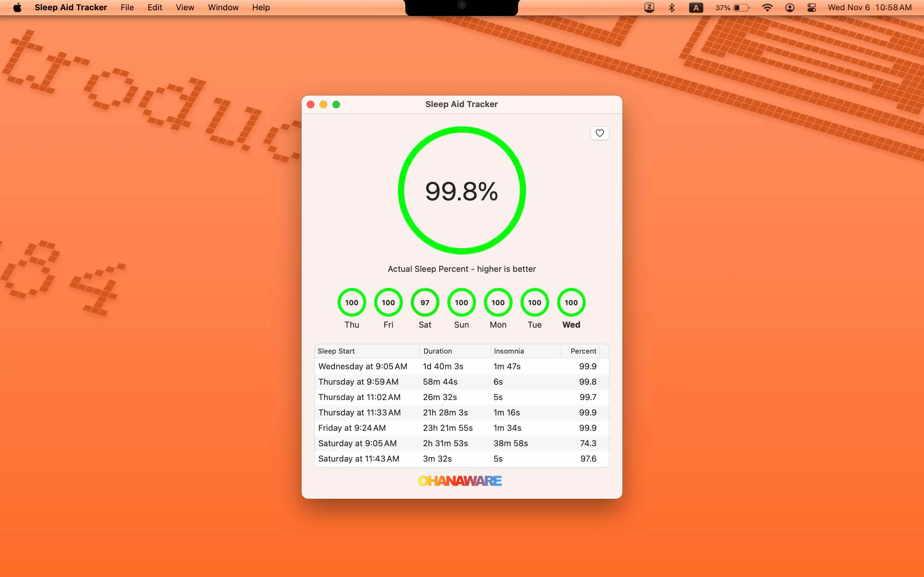Click the Ohanaware logo link
This screenshot has width=924, height=577.
tap(460, 481)
